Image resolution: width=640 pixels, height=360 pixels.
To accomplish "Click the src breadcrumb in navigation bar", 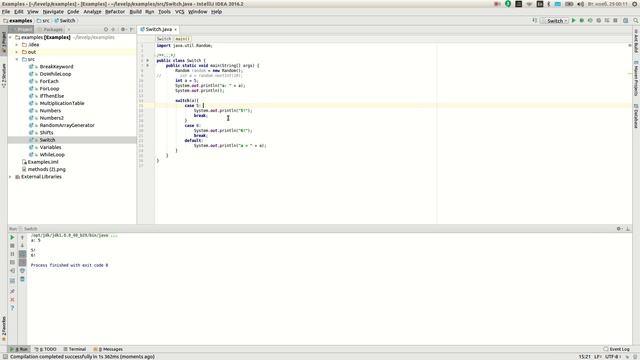I will tap(43, 21).
